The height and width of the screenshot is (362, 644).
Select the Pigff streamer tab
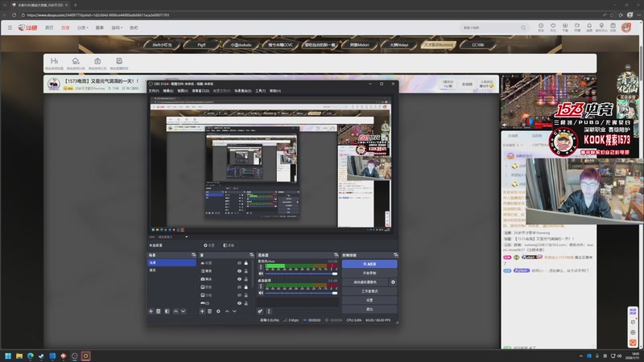[201, 45]
